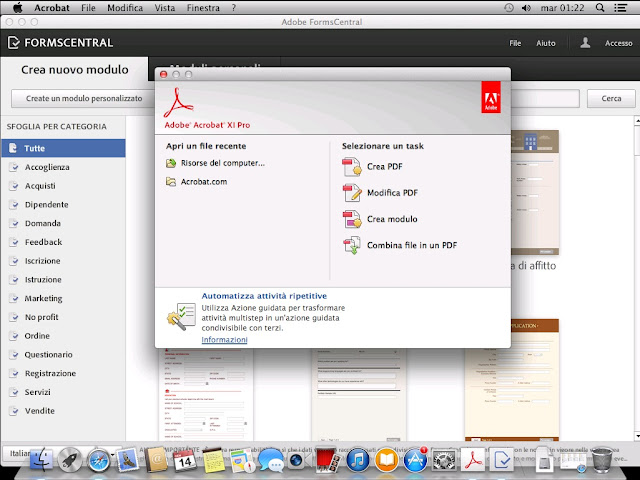Open the Vista menu
This screenshot has width=640, height=480.
tap(164, 8)
